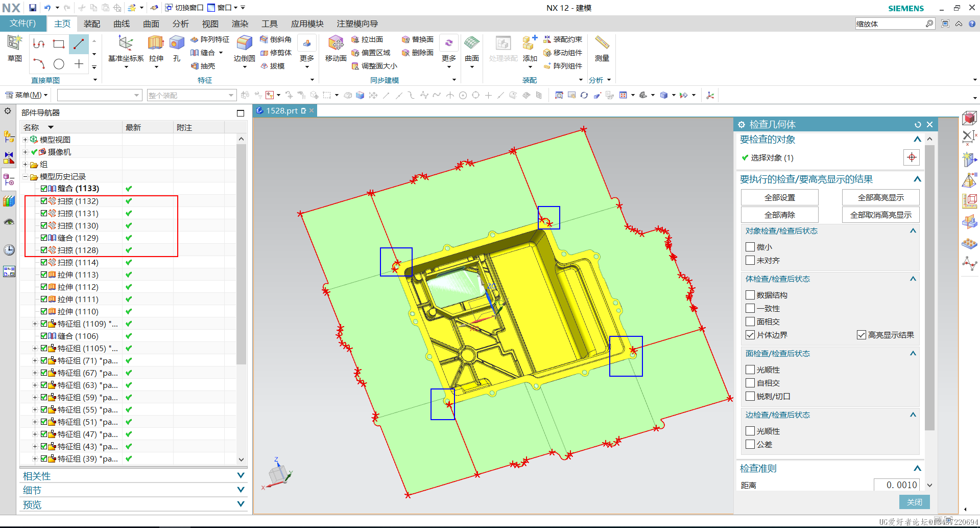Click the 全部设置 button
Screen dimensions: 980x528
coord(780,198)
